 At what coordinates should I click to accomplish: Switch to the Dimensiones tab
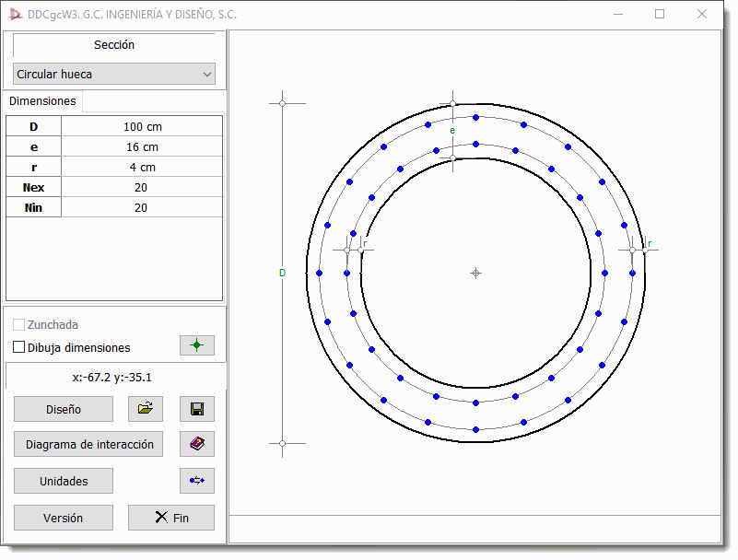coord(42,101)
